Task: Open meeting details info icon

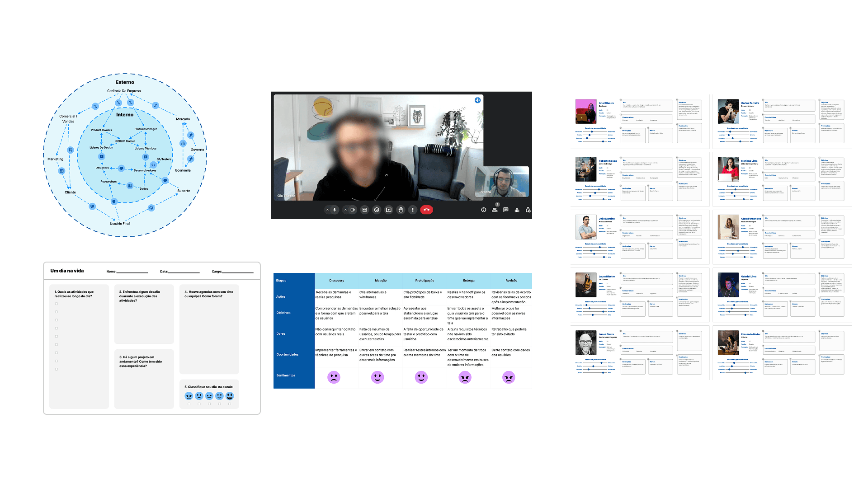Action: pos(484,210)
